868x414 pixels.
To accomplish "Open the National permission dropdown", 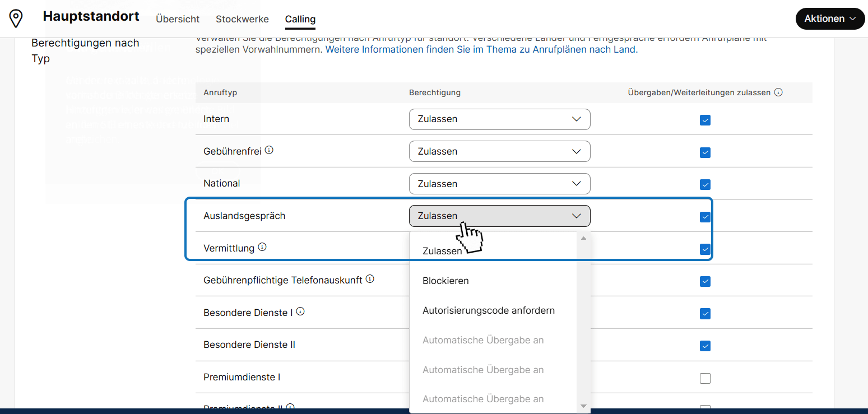I will (x=499, y=184).
